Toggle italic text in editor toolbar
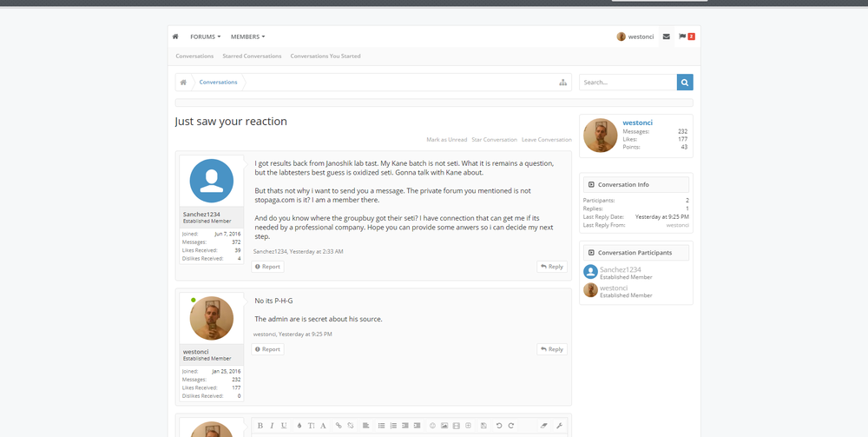Image resolution: width=868 pixels, height=437 pixels. click(x=272, y=426)
